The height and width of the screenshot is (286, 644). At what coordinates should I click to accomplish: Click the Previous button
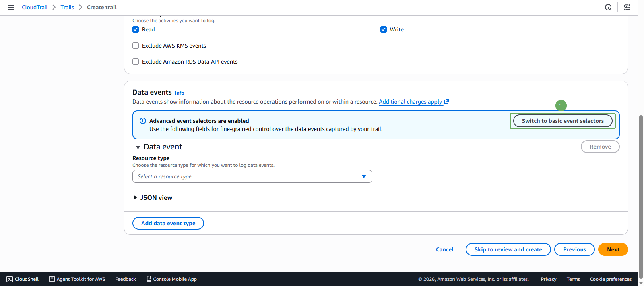click(x=575, y=249)
